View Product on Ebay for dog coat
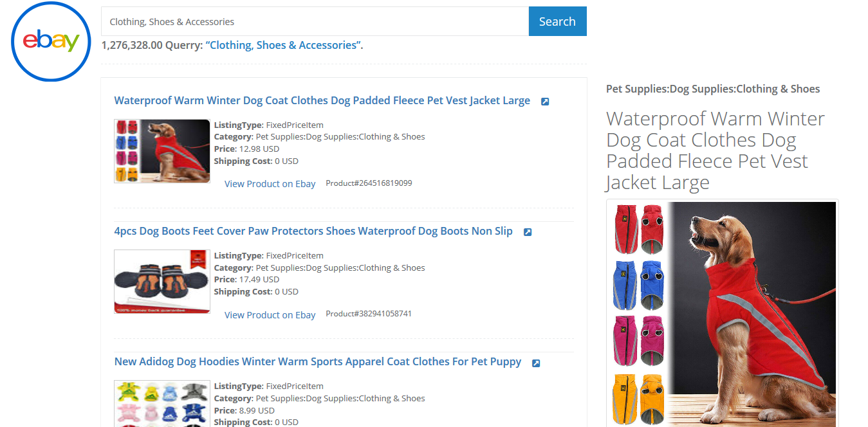The image size is (868, 427). click(x=270, y=184)
